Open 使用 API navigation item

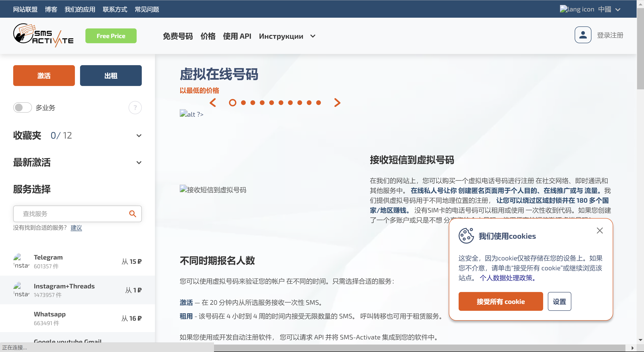(x=237, y=36)
